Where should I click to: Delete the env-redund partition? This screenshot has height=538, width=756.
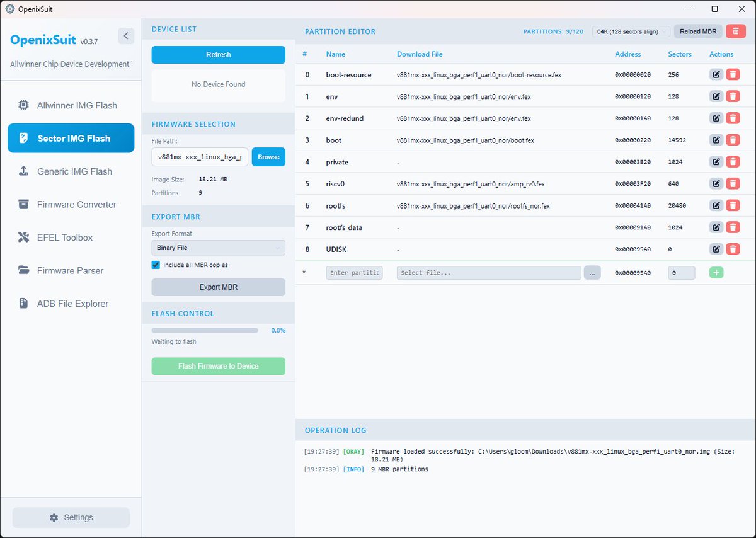[x=733, y=118]
